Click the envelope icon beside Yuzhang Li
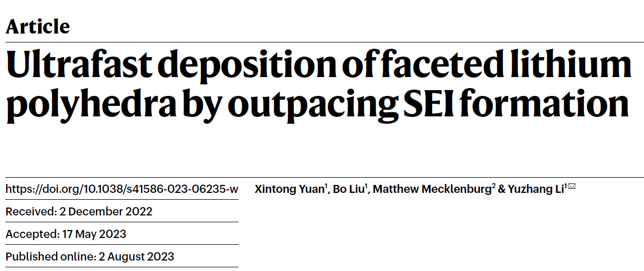 click(572, 187)
